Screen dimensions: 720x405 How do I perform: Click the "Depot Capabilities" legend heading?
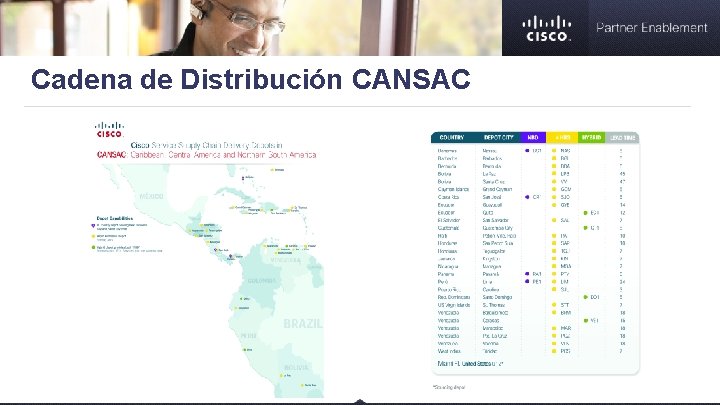point(115,219)
